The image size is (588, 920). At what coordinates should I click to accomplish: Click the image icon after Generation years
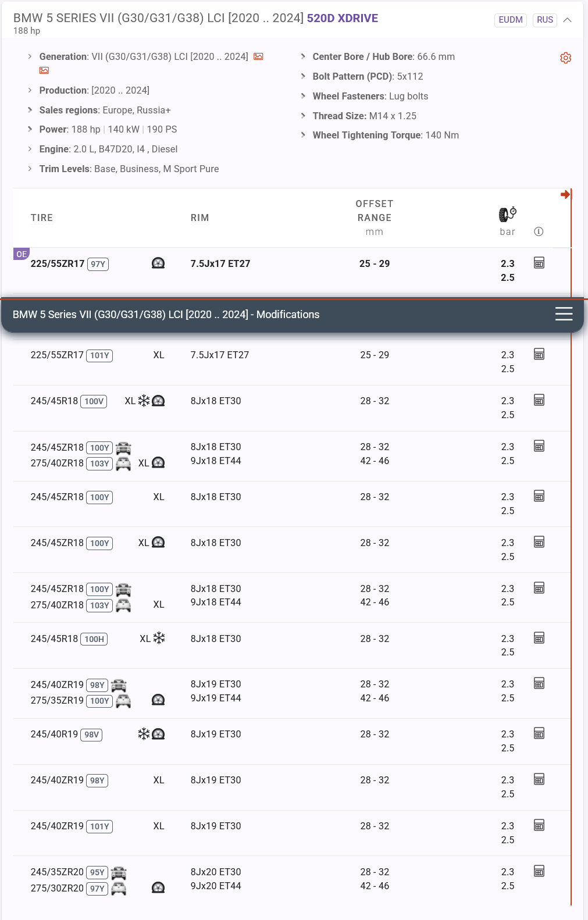(258, 56)
